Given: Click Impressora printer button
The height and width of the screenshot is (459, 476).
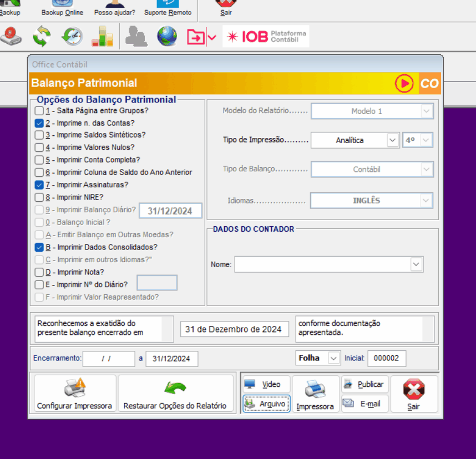Looking at the screenshot, I should pyautogui.click(x=315, y=394).
